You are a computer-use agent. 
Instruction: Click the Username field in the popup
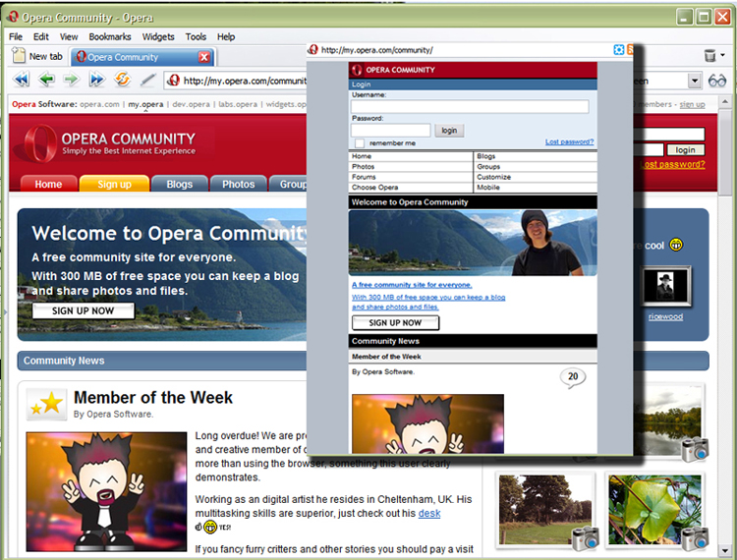pyautogui.click(x=470, y=106)
